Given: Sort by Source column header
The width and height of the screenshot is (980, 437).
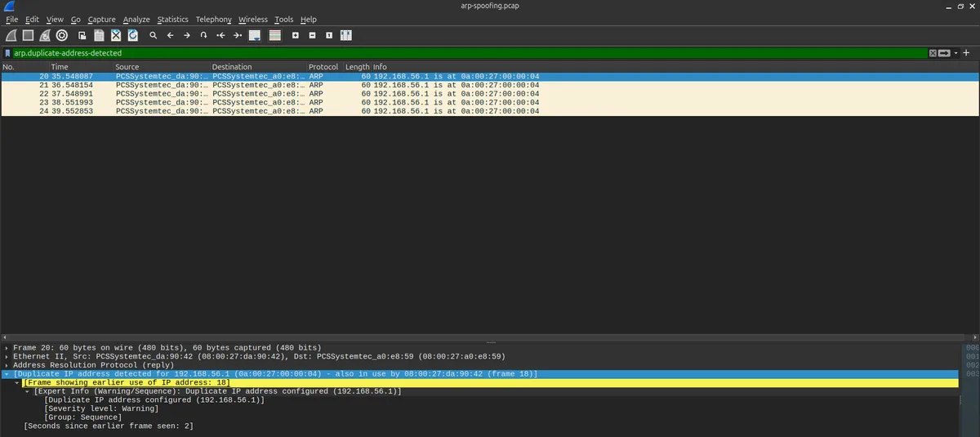Looking at the screenshot, I should tap(161, 67).
